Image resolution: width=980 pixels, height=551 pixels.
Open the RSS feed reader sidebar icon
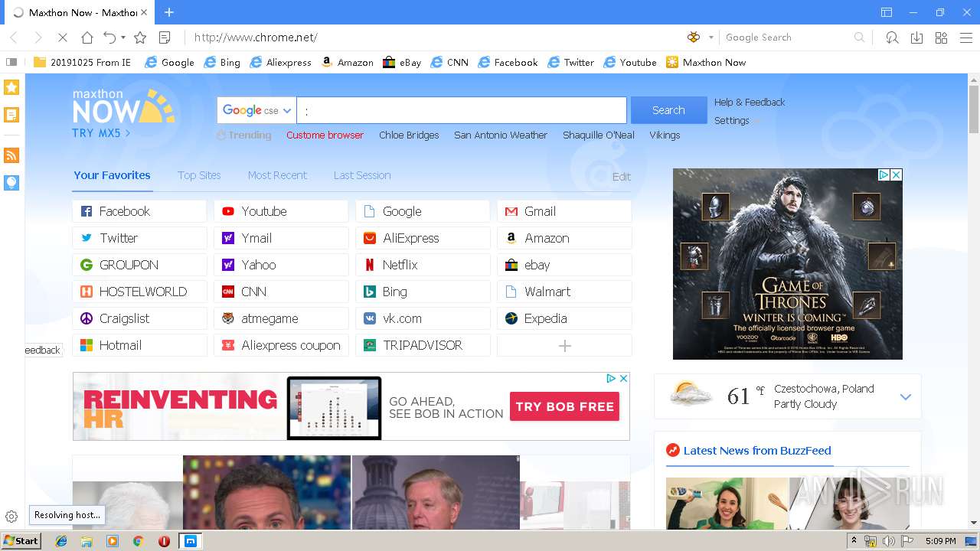11,155
